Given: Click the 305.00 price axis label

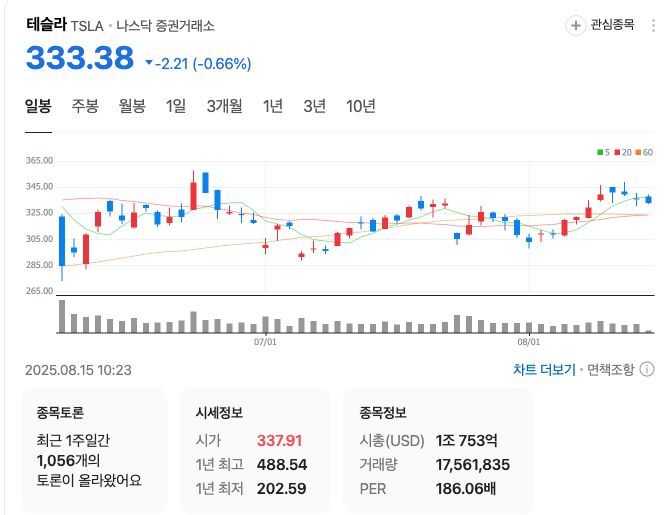Looking at the screenshot, I should tap(39, 239).
